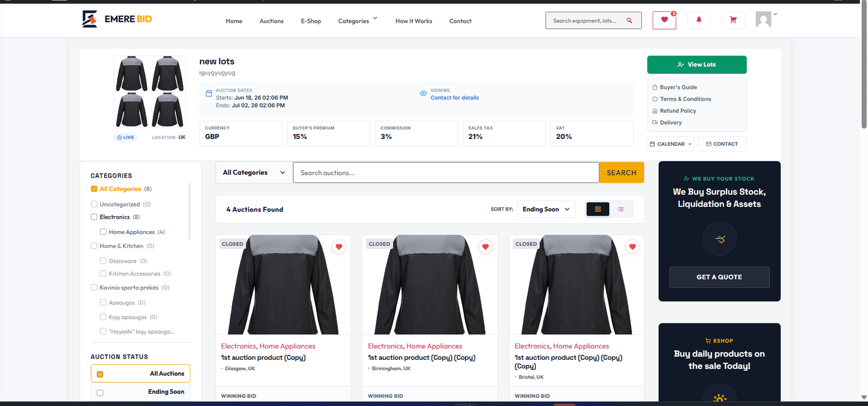
Task: Click 'Buy daily products on the sale Today!'
Action: [x=719, y=360]
